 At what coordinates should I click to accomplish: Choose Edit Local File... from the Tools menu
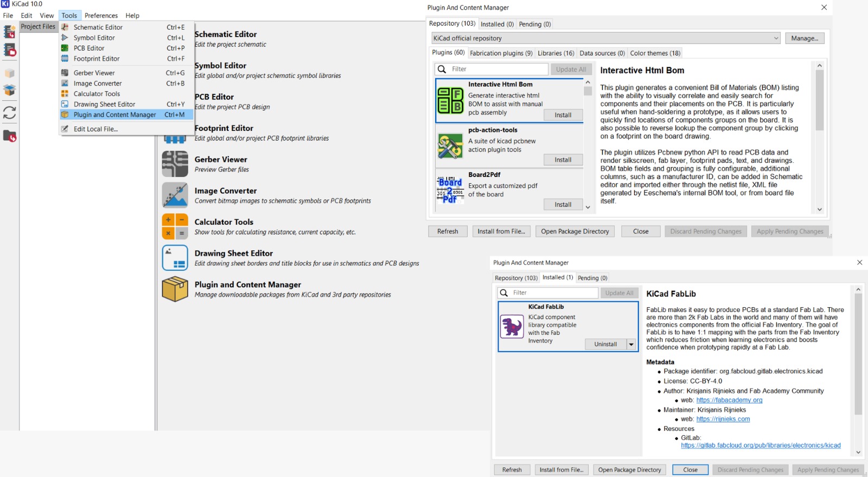[x=126, y=129]
